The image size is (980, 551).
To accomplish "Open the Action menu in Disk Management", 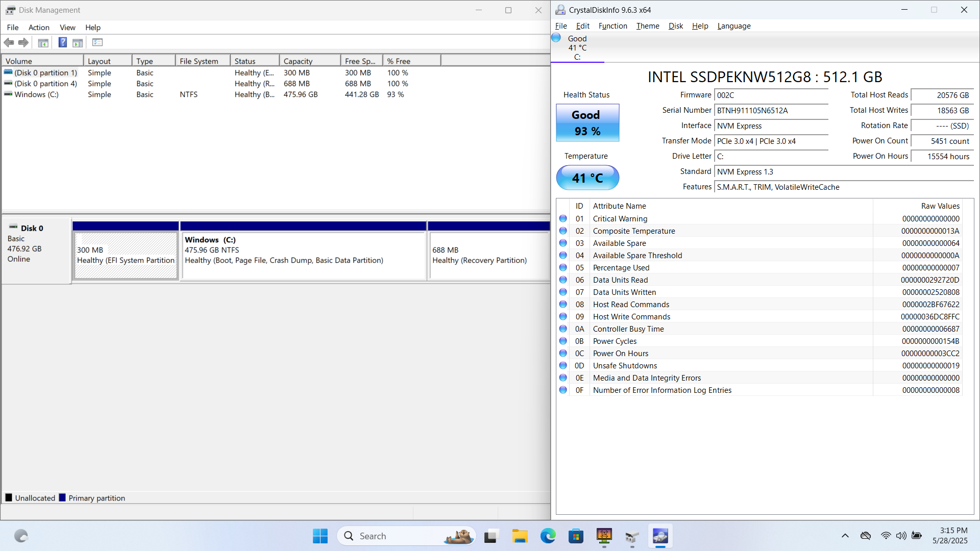I will (39, 28).
